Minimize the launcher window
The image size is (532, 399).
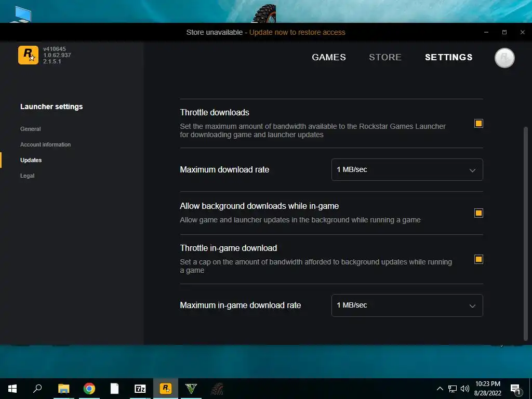(486, 32)
